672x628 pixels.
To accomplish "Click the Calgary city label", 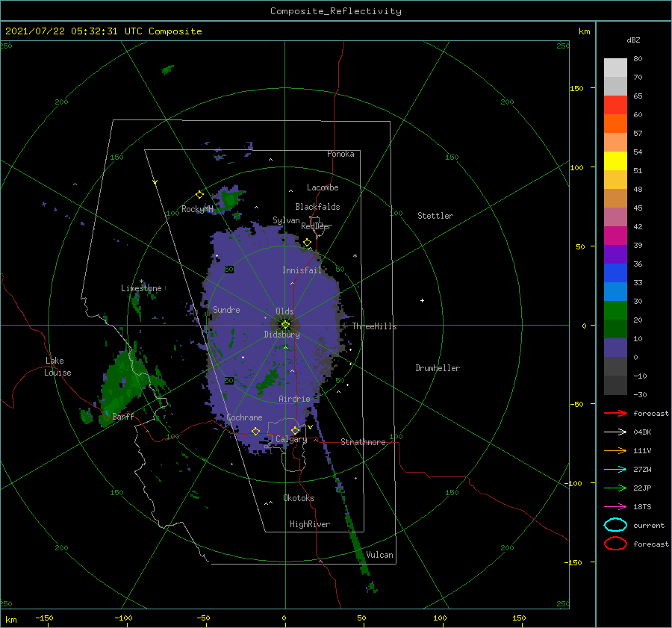I will click(291, 439).
